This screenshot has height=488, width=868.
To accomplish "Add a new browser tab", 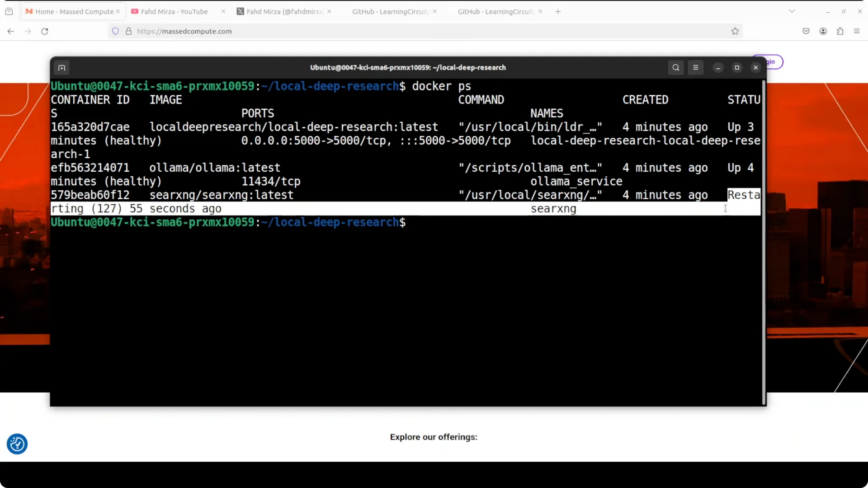I will (x=558, y=12).
